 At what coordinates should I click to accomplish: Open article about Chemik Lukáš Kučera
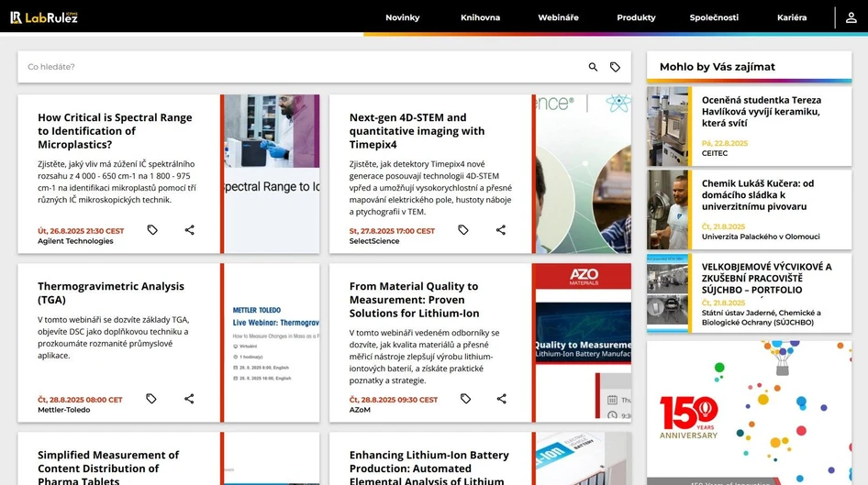(757, 195)
